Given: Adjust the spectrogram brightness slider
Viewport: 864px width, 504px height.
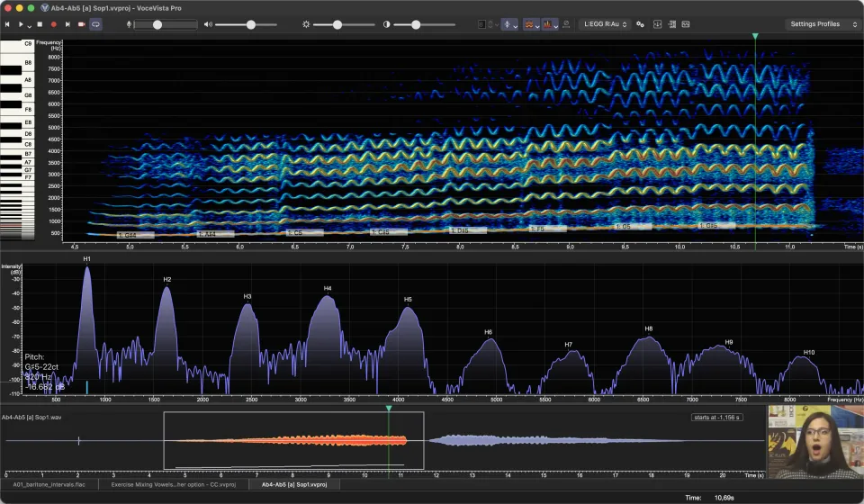Looking at the screenshot, I should coord(344,25).
